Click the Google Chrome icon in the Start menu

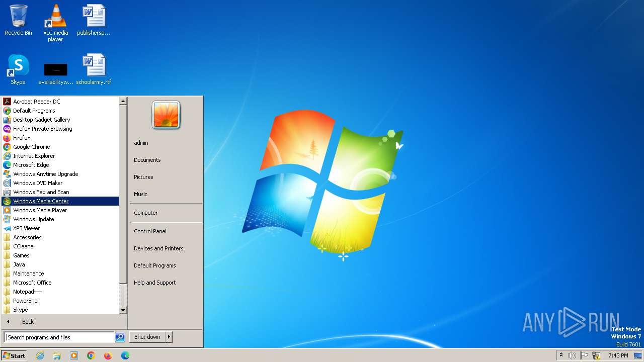(x=7, y=147)
